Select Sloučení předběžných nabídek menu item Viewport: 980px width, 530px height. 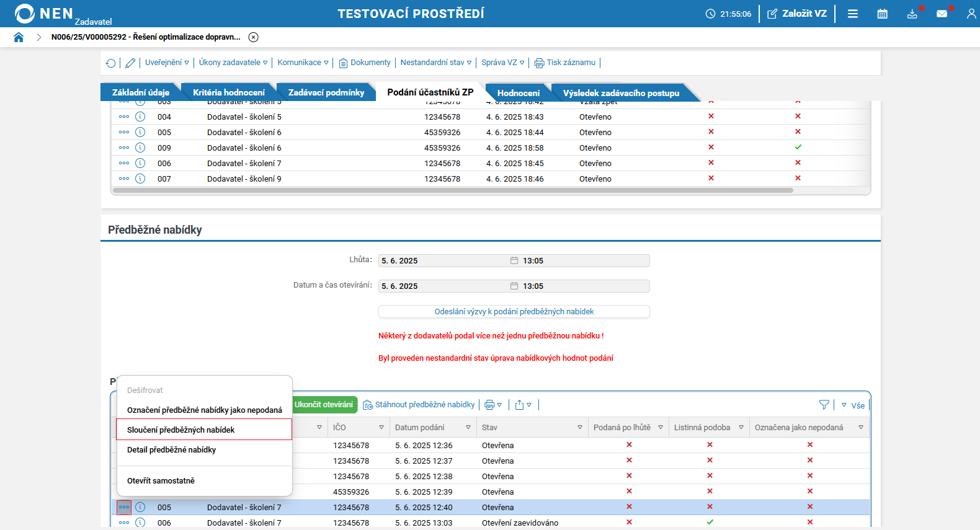click(x=204, y=430)
